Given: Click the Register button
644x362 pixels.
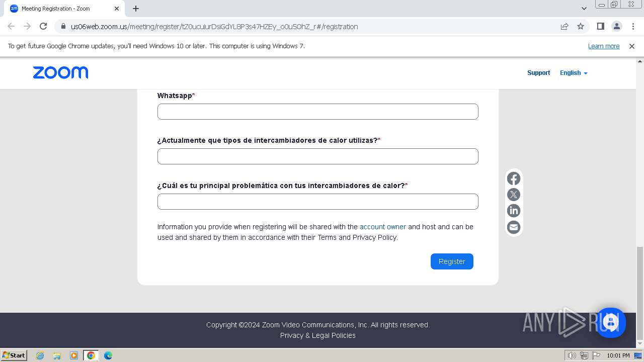Looking at the screenshot, I should point(452,261).
